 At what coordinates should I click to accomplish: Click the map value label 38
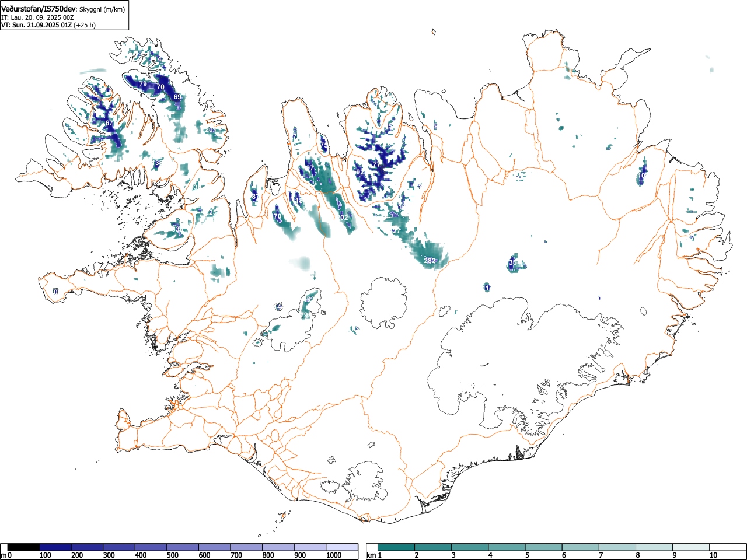[158, 163]
